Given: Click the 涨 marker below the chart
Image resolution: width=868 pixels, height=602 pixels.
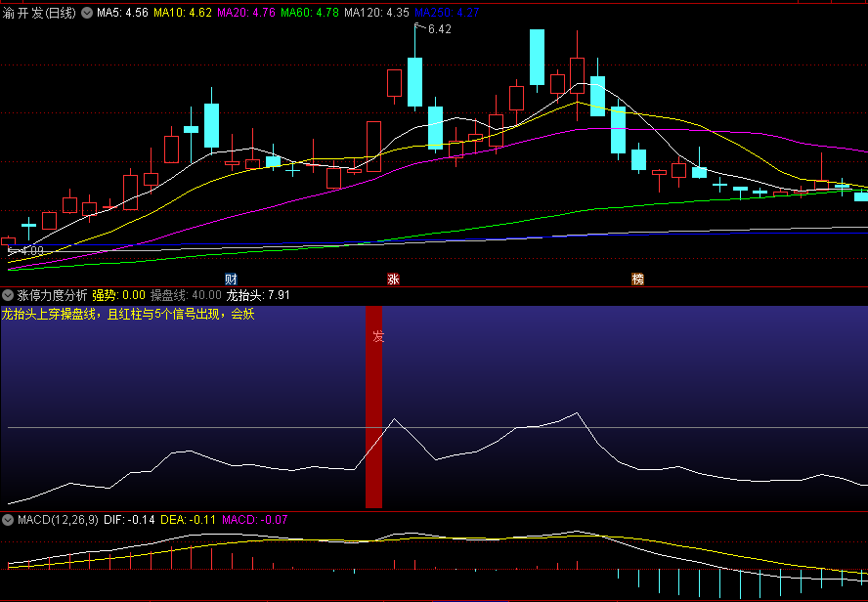Looking at the screenshot, I should (x=393, y=279).
